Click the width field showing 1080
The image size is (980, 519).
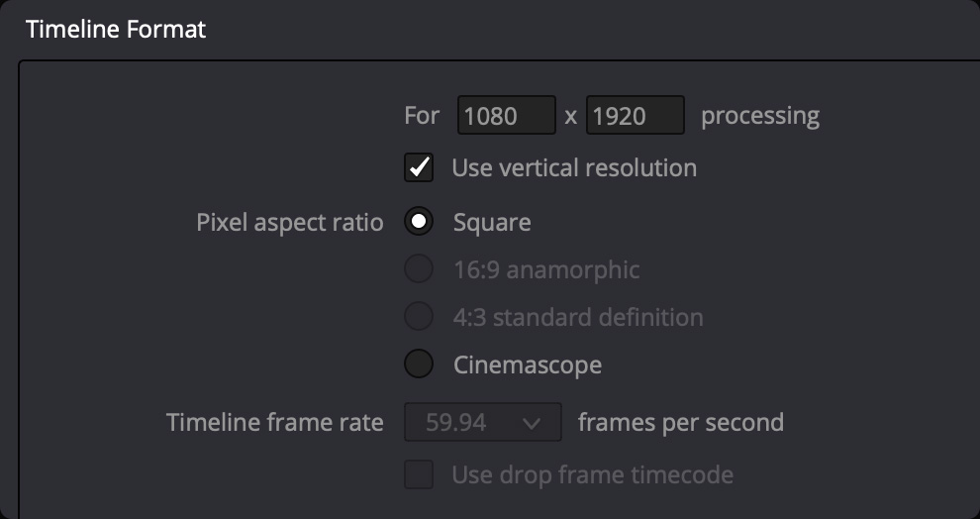pos(506,116)
